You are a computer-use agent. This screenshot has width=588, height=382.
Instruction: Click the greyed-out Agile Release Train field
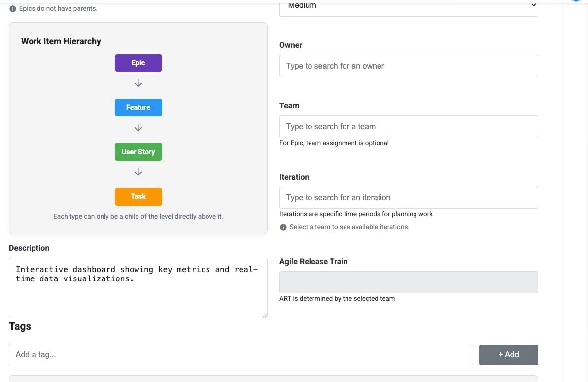click(x=408, y=282)
